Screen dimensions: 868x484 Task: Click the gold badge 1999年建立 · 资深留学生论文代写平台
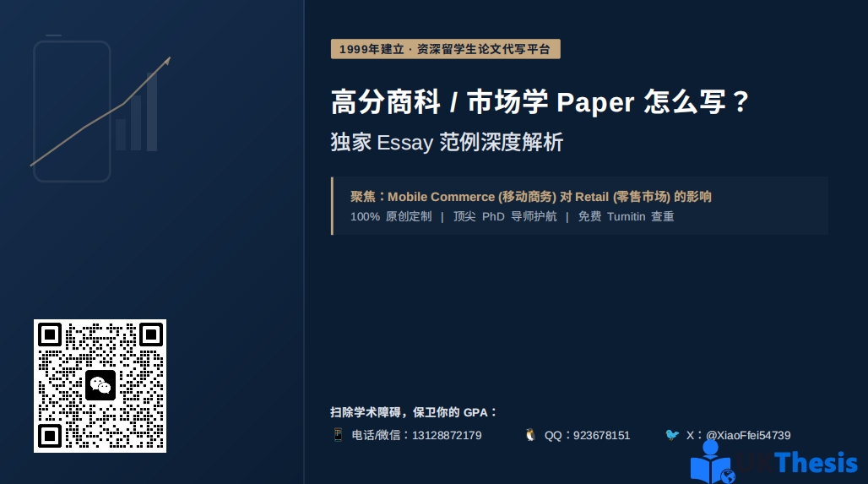(445, 49)
